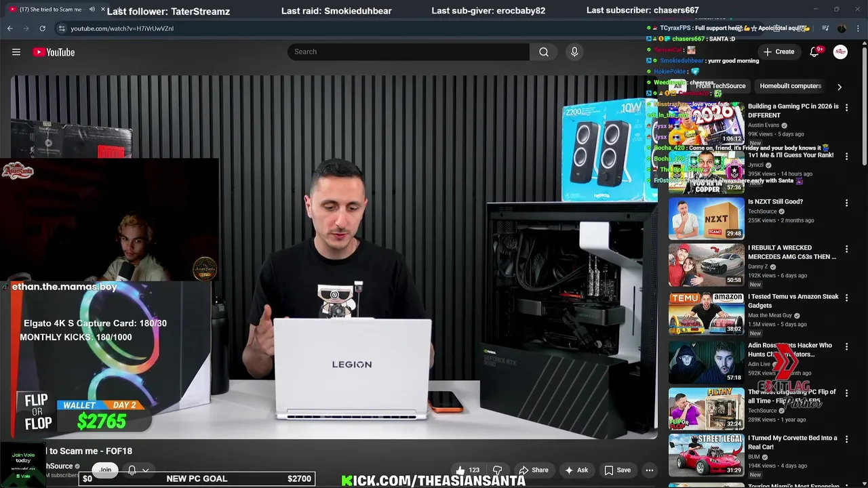Mute the tab via the speaker icon
The height and width of the screenshot is (488, 868).
pyautogui.click(x=92, y=9)
